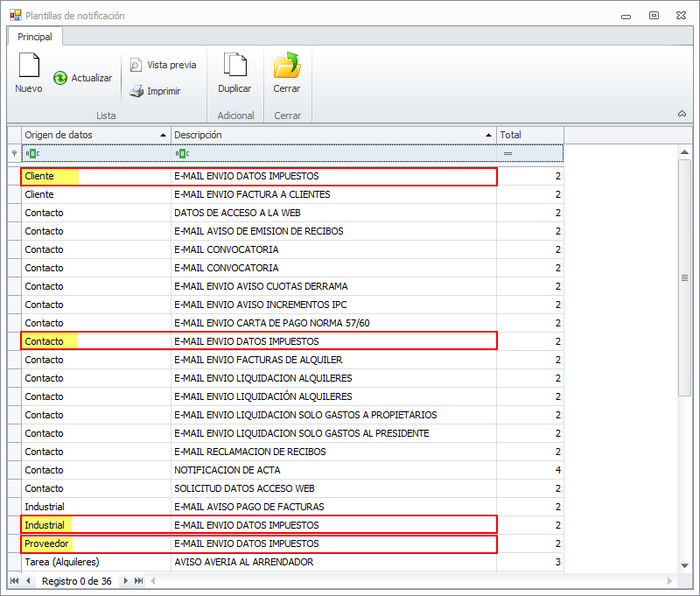The image size is (700, 596).
Task: Select row E-MAIL ENVIO CARTA DE PAGO NORMA 57/60
Action: [286, 323]
